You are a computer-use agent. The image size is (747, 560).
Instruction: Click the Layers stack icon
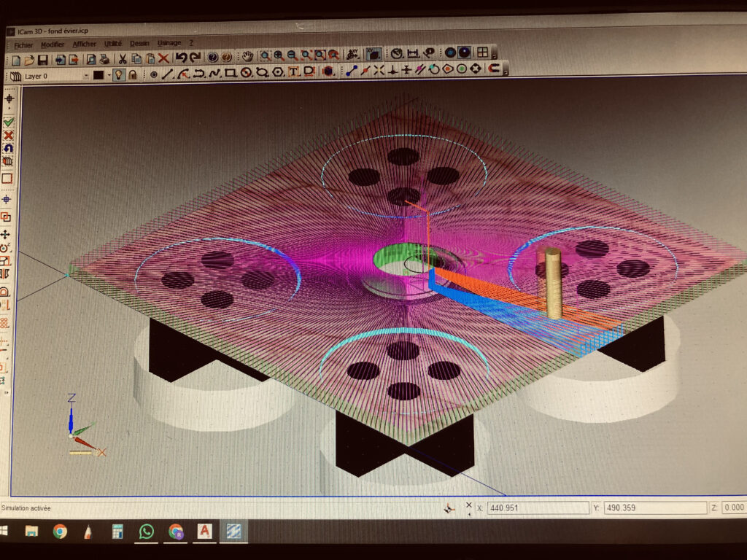[x=15, y=76]
